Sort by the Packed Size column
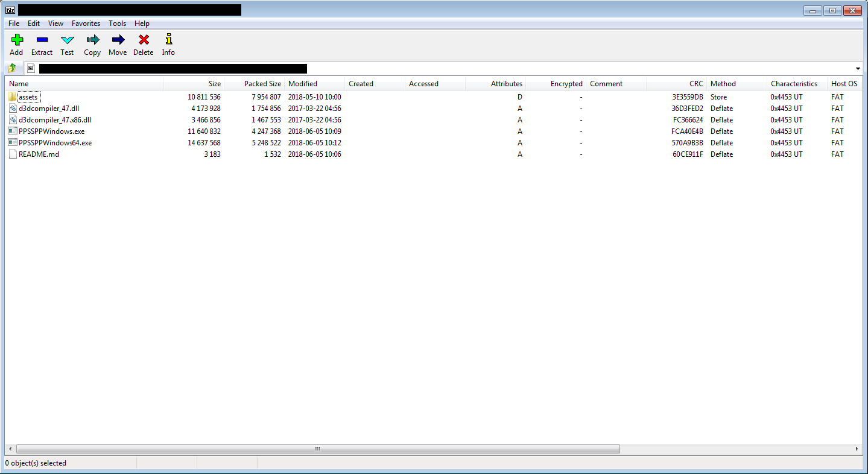Image resolution: width=868 pixels, height=474 pixels. (262, 84)
